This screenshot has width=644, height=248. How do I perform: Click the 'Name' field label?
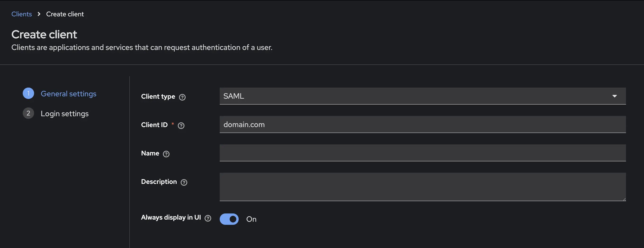click(150, 153)
